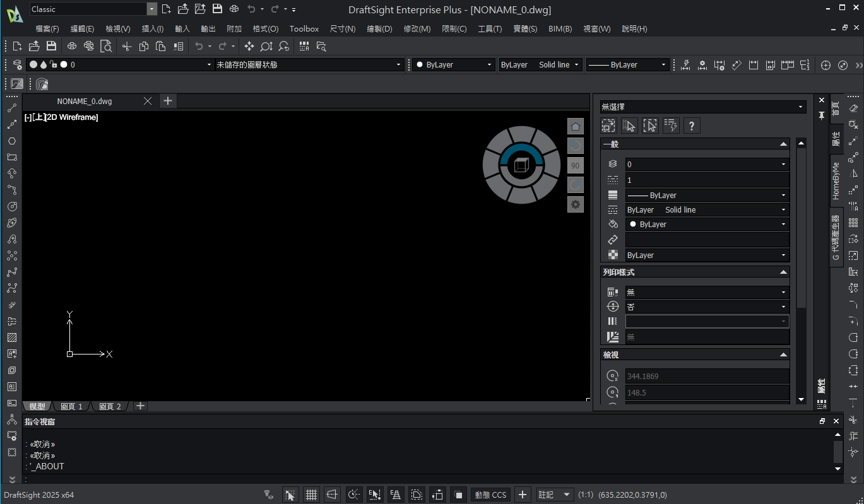Click the Home view icon near navigation wheel

click(x=576, y=126)
